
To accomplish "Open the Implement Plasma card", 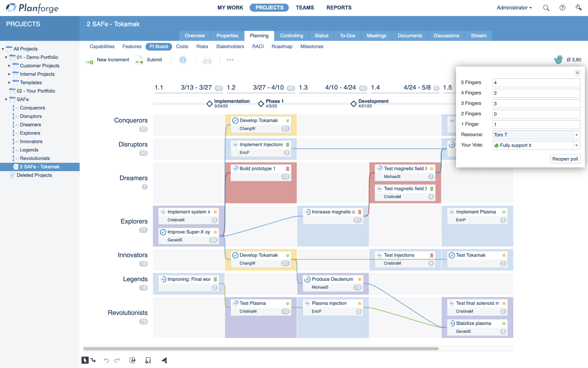I will click(477, 216).
